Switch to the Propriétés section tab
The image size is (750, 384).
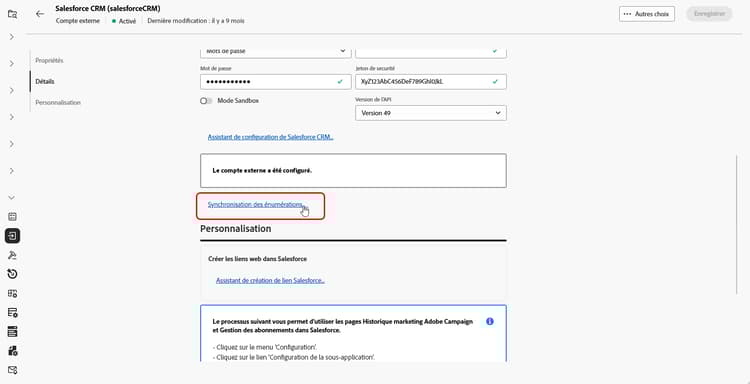49,61
